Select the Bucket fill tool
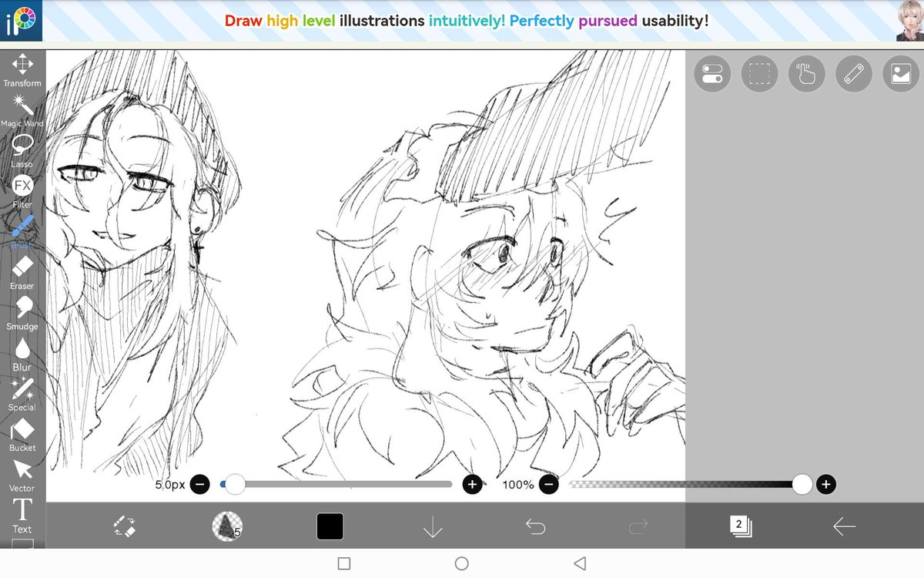 (22, 435)
